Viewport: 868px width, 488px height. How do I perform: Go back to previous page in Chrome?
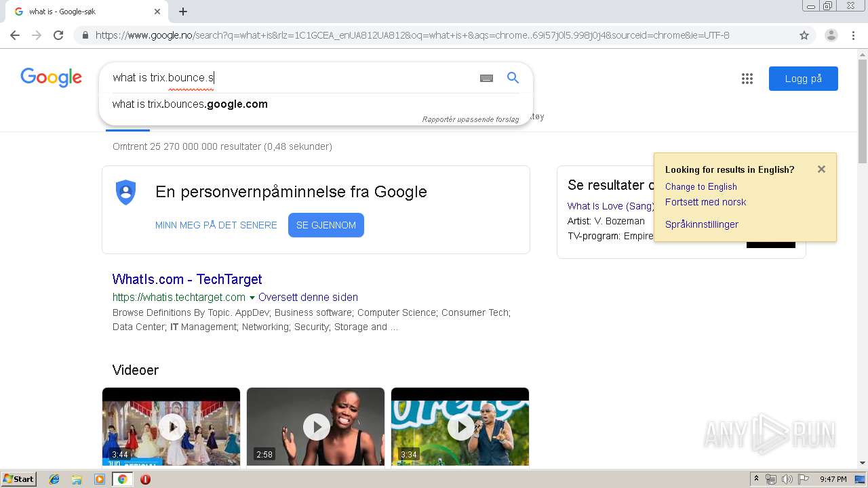tap(15, 35)
